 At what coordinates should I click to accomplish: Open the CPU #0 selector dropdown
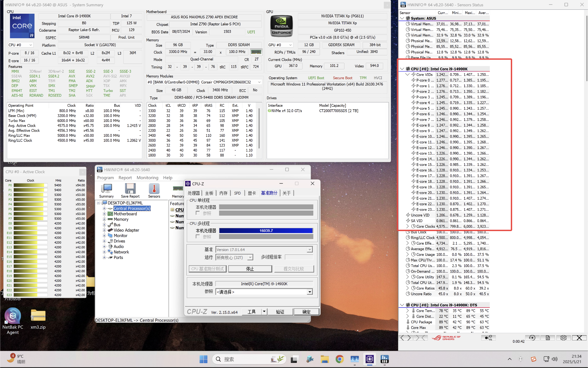[20, 45]
